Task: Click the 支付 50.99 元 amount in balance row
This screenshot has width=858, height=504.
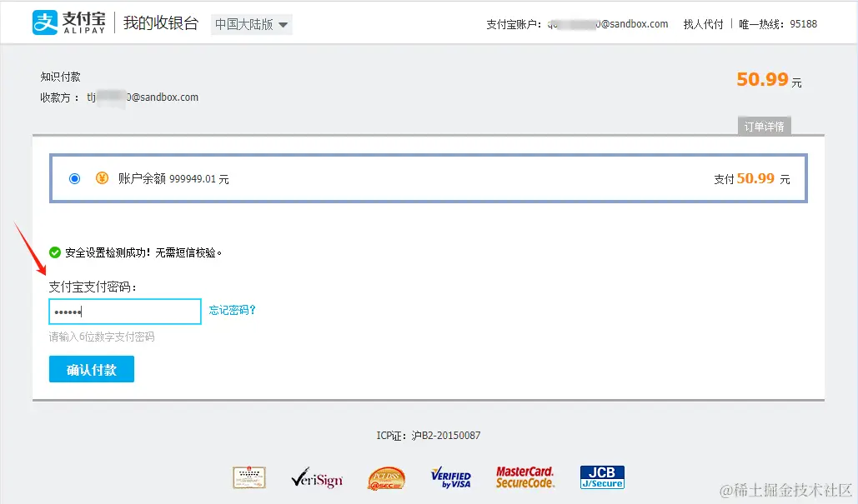Action: tap(752, 179)
